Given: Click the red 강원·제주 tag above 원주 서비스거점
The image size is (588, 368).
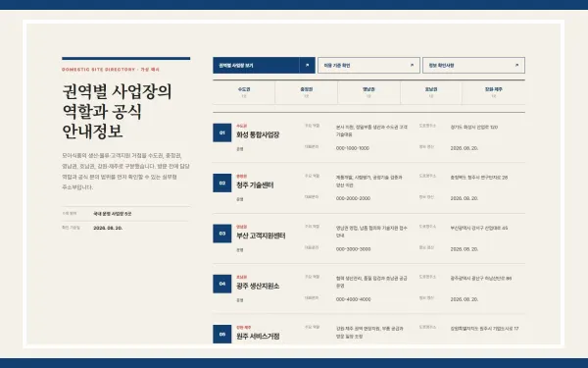Looking at the screenshot, I should pos(244,328).
